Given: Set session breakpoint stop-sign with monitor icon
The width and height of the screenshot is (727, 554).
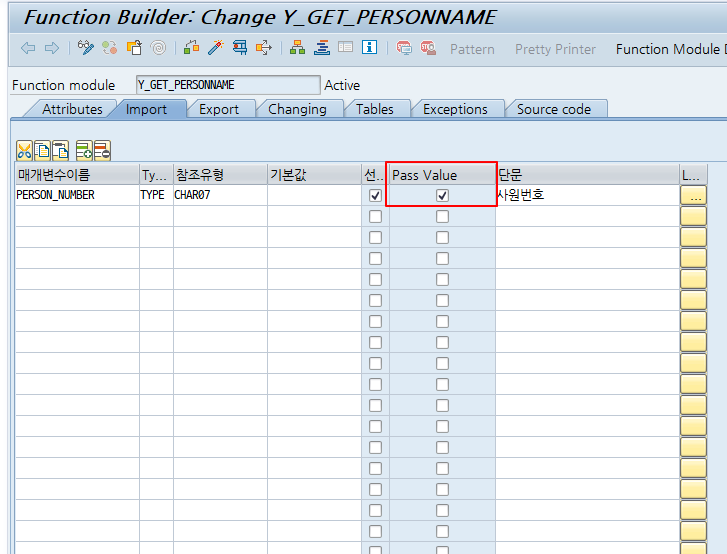Looking at the screenshot, I should click(x=404, y=48).
